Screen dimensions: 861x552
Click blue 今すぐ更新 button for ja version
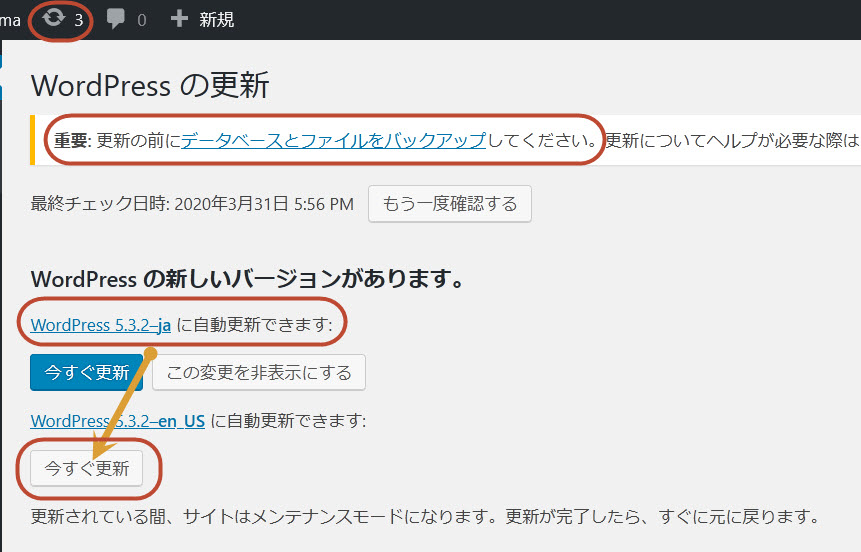[86, 372]
